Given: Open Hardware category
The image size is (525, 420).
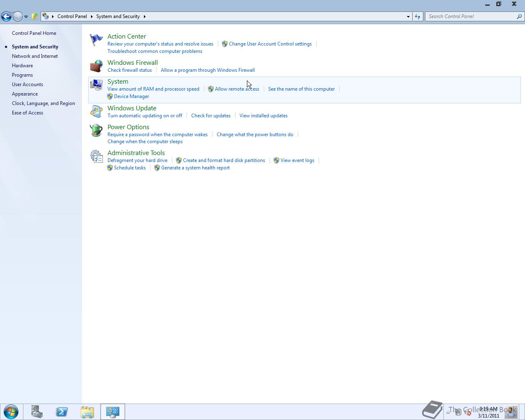Looking at the screenshot, I should [x=22, y=66].
